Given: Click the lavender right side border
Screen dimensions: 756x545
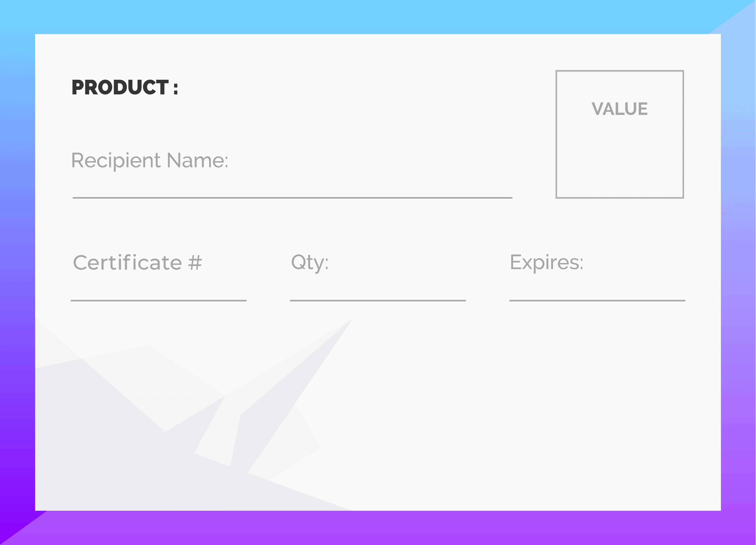Looking at the screenshot, I should (738, 267).
